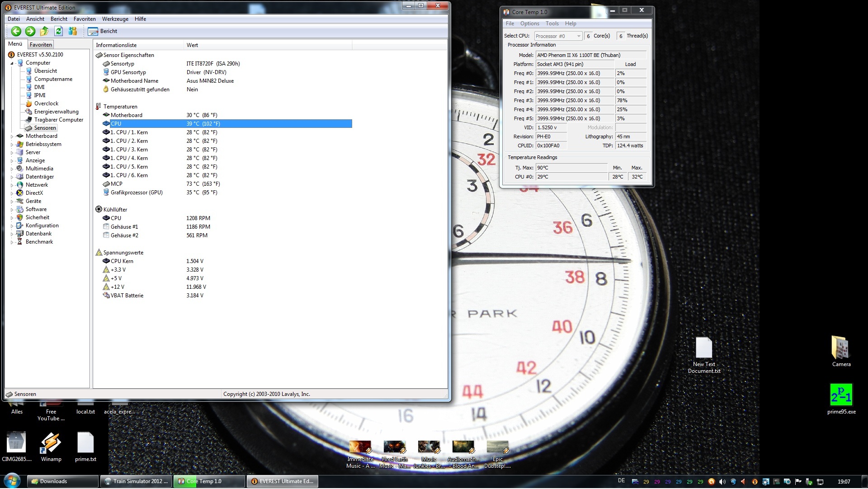Click the green Forward arrow in EVEREST toolbar

(30, 31)
